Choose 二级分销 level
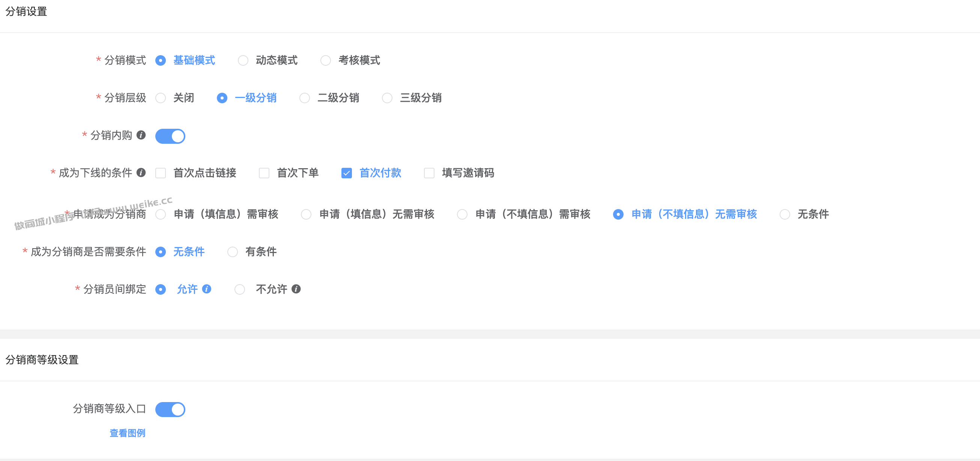The image size is (980, 461). click(x=305, y=98)
